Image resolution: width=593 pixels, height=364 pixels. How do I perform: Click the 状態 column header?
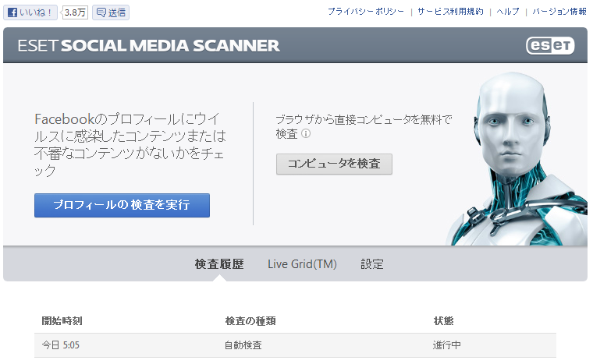[443, 321]
